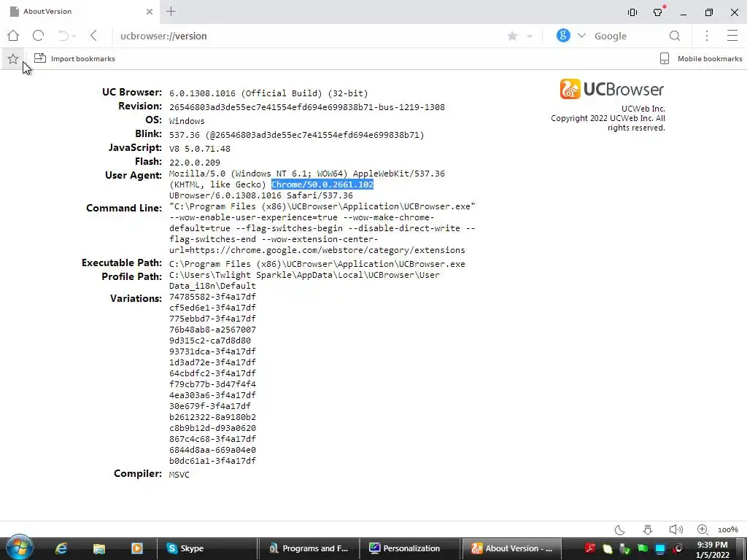Image resolution: width=747 pixels, height=560 pixels.
Task: Open the three-dot more options menu
Action: click(x=707, y=36)
